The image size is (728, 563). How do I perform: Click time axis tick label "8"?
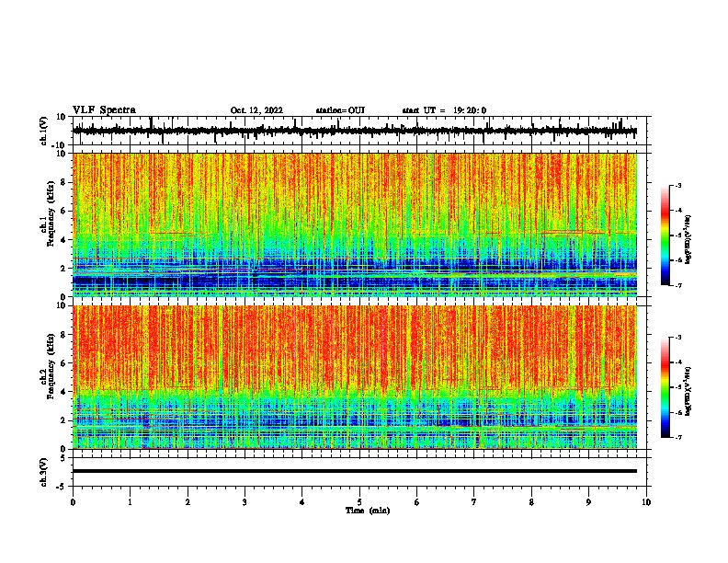point(531,502)
